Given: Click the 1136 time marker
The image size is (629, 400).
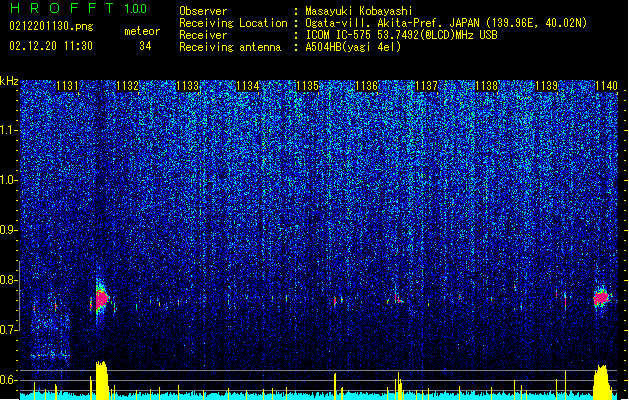Looking at the screenshot, I should [367, 86].
